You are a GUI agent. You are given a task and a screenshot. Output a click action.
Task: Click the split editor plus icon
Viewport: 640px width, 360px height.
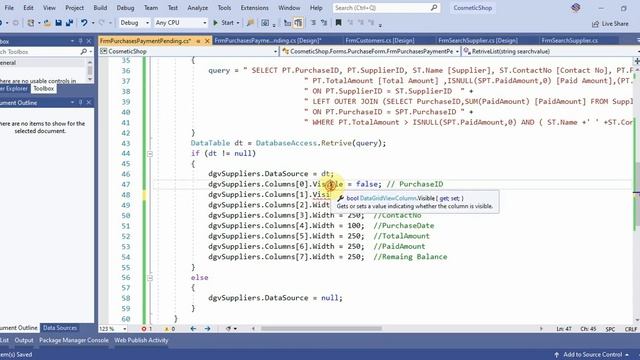pyautogui.click(x=636, y=61)
